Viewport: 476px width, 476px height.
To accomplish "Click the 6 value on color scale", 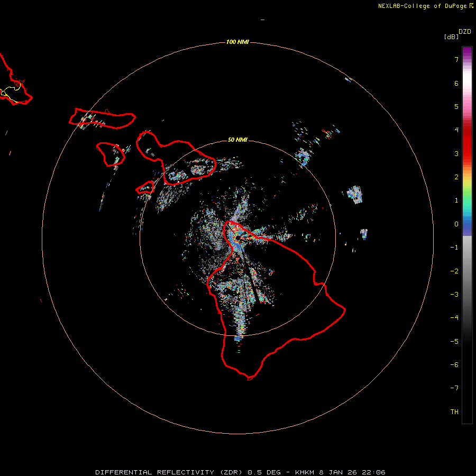I will [x=456, y=83].
